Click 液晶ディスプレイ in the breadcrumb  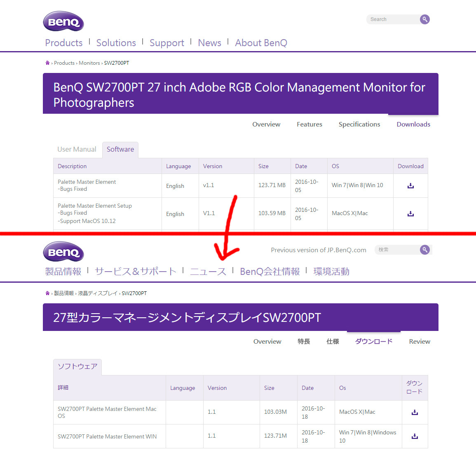98,293
